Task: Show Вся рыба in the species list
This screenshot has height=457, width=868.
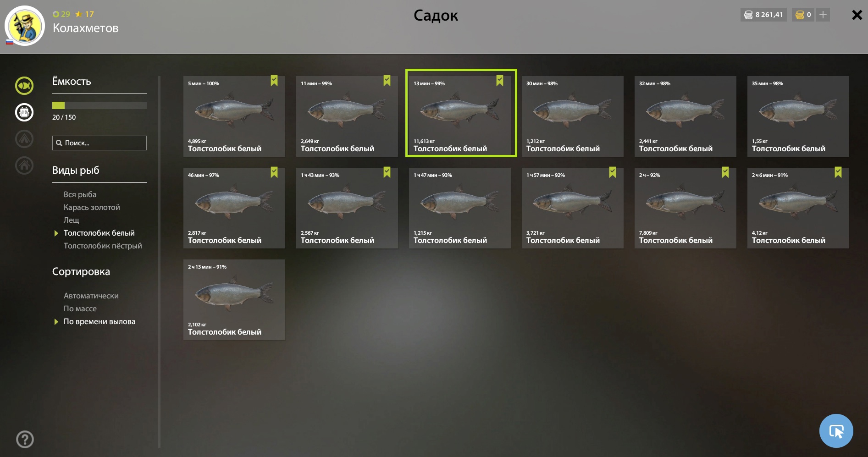Action: point(80,194)
